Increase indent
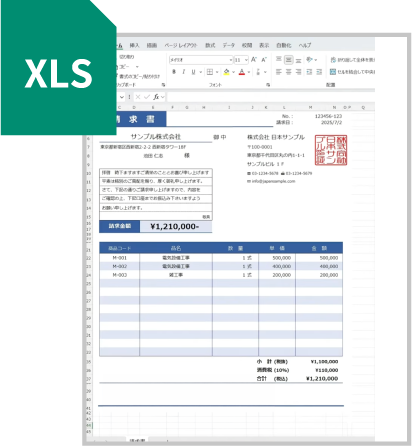The image size is (412, 446). (x=319, y=72)
